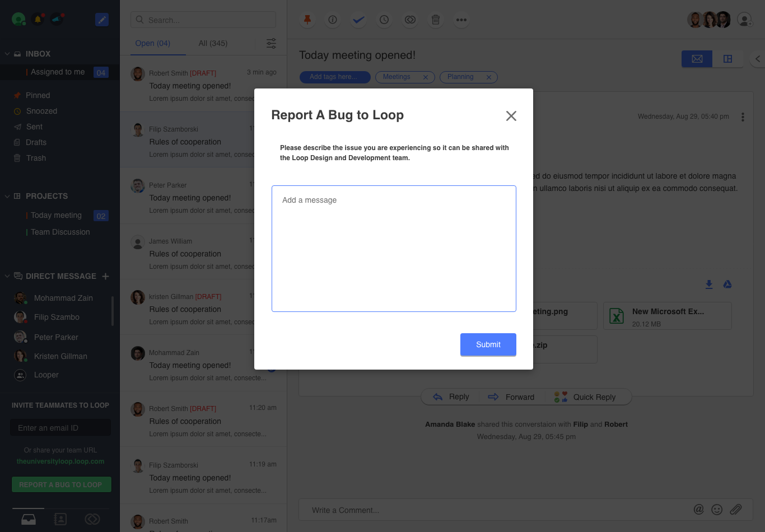This screenshot has height=532, width=765.
Task: Collapse the PROJECTS section
Action: [x=7, y=196]
